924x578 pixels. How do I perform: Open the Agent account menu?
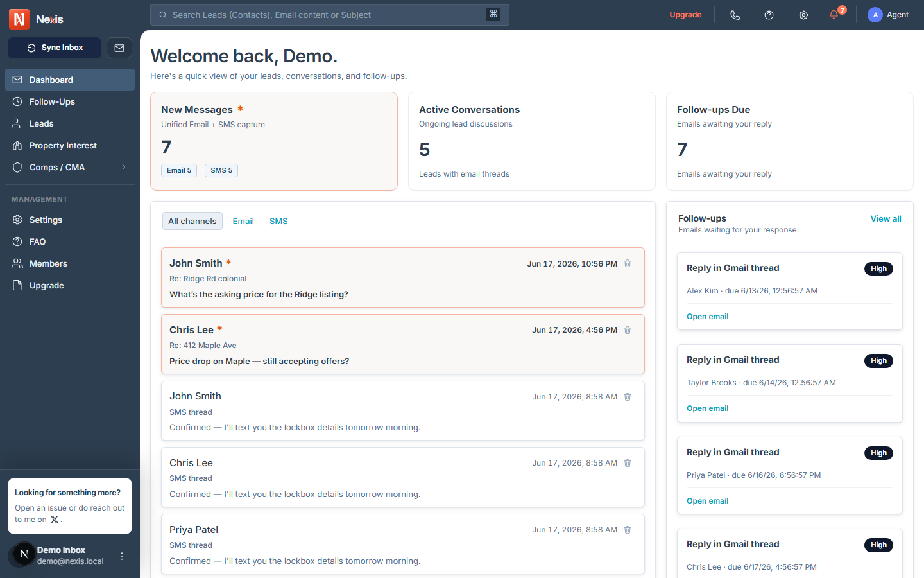pos(888,15)
